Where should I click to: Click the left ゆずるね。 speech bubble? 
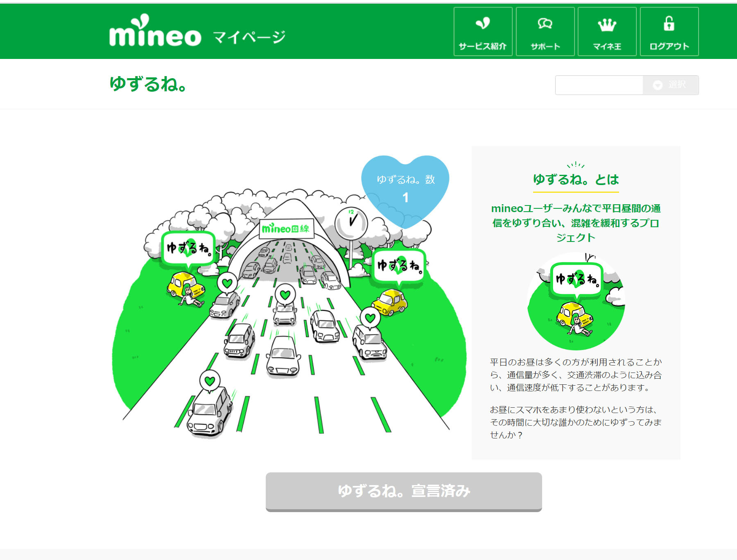(x=189, y=248)
